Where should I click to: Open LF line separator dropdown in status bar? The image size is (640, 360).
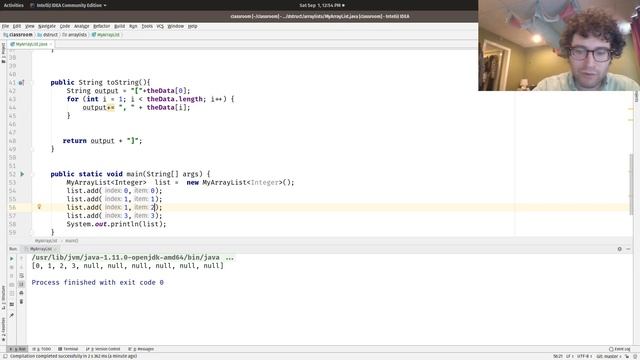pyautogui.click(x=570, y=356)
